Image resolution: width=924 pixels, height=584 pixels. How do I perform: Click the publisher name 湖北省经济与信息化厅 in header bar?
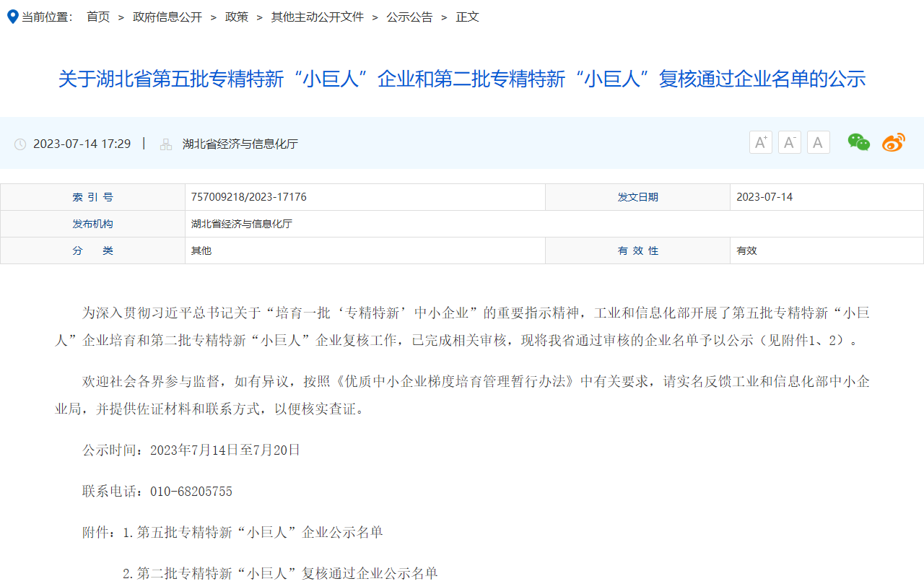click(240, 144)
